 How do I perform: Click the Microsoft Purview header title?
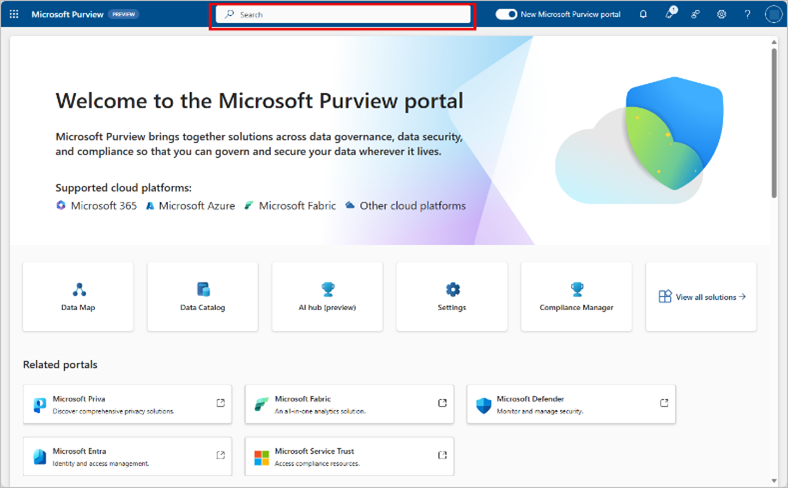67,15
